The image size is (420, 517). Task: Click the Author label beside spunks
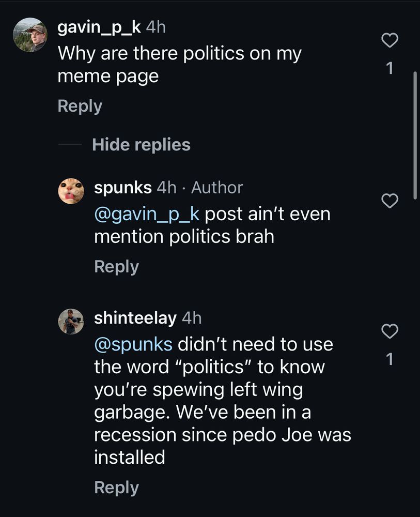click(x=216, y=188)
